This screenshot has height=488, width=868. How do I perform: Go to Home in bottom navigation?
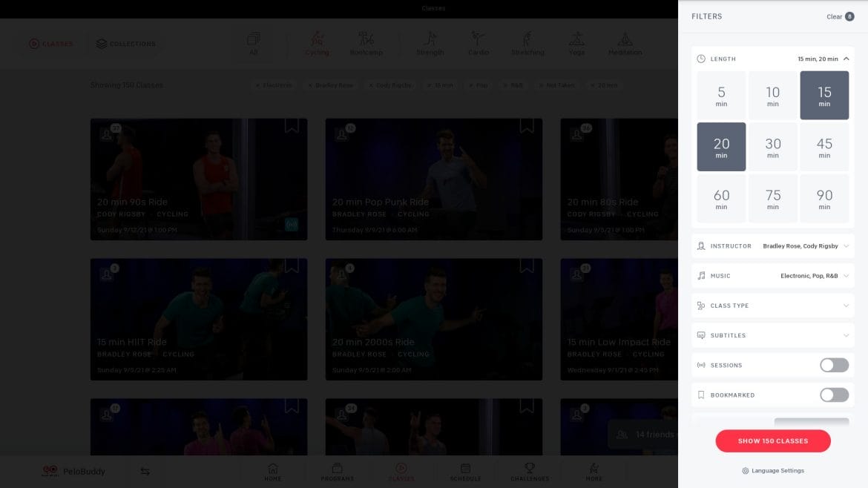click(x=273, y=472)
